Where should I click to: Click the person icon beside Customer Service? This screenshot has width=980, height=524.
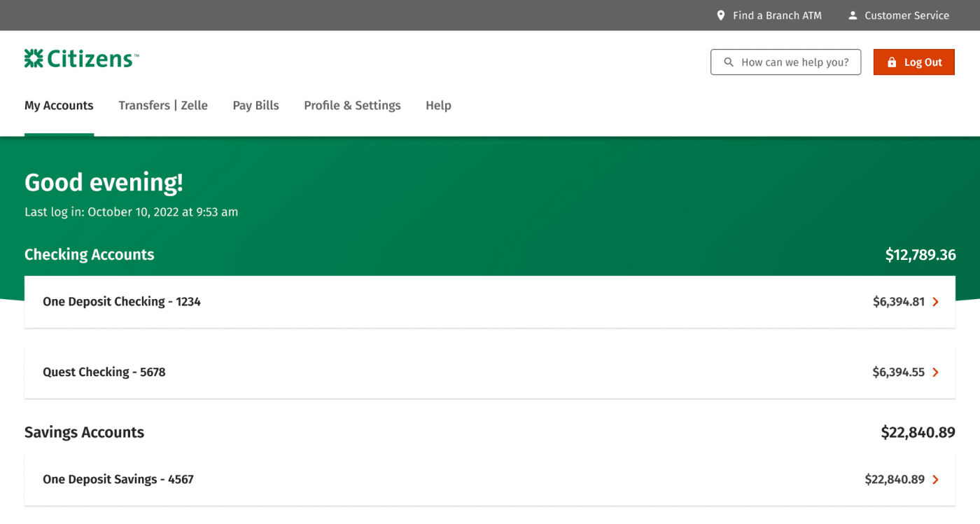853,15
